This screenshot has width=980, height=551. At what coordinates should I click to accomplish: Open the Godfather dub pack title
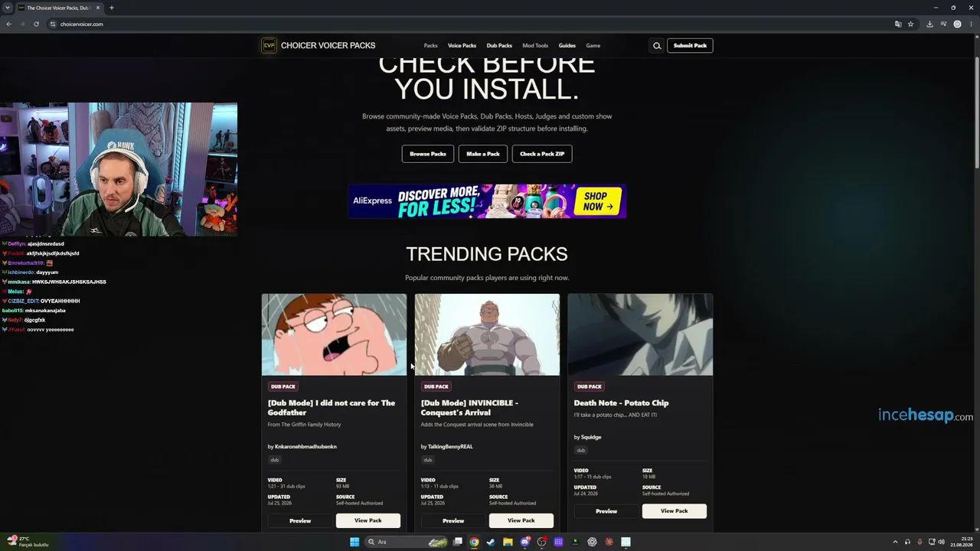[332, 408]
